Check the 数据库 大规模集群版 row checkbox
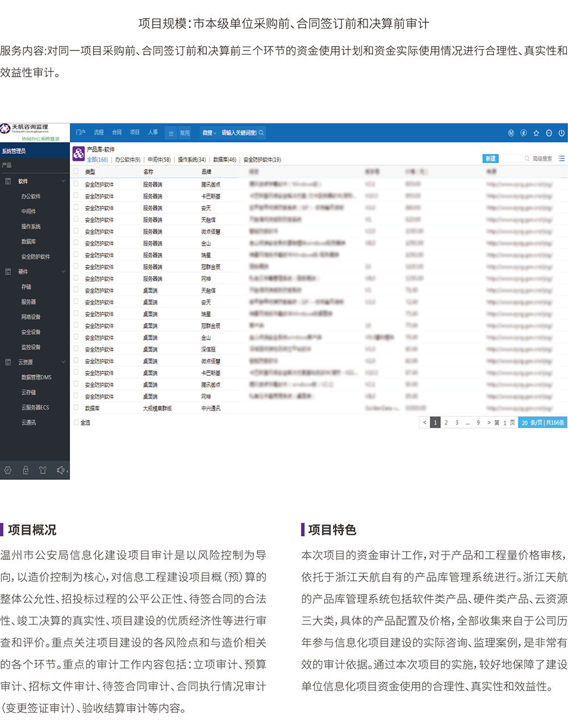 76,408
